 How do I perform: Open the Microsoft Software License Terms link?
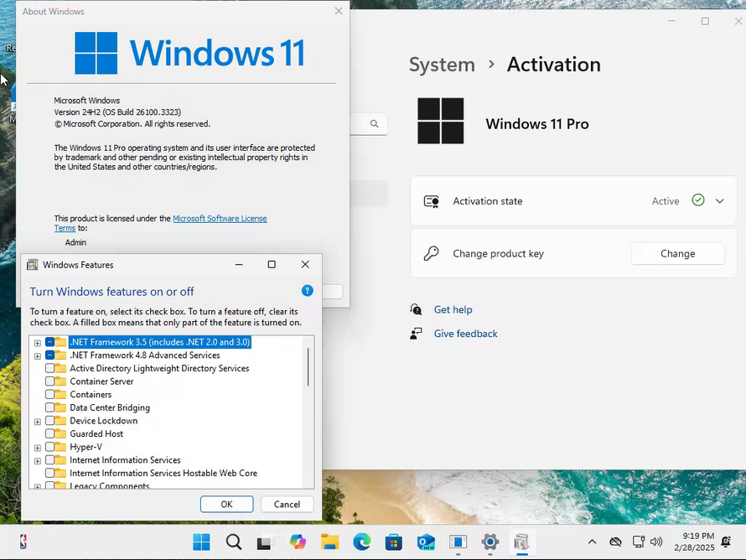[x=220, y=219]
